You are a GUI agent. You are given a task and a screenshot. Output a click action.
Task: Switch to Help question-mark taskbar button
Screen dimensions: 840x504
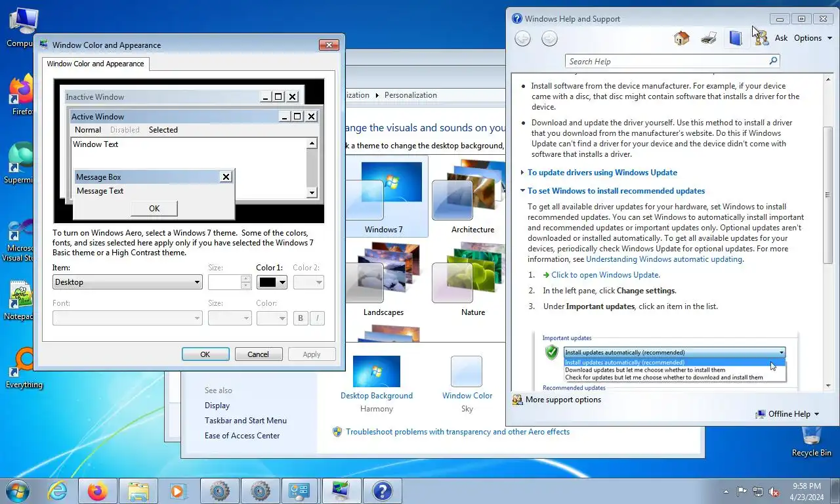(382, 491)
